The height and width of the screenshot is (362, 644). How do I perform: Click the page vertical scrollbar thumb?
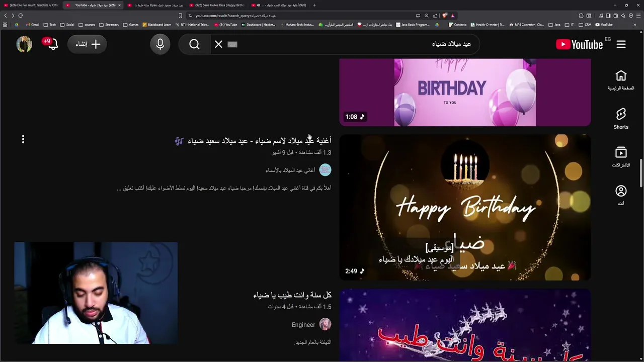[x=641, y=173]
